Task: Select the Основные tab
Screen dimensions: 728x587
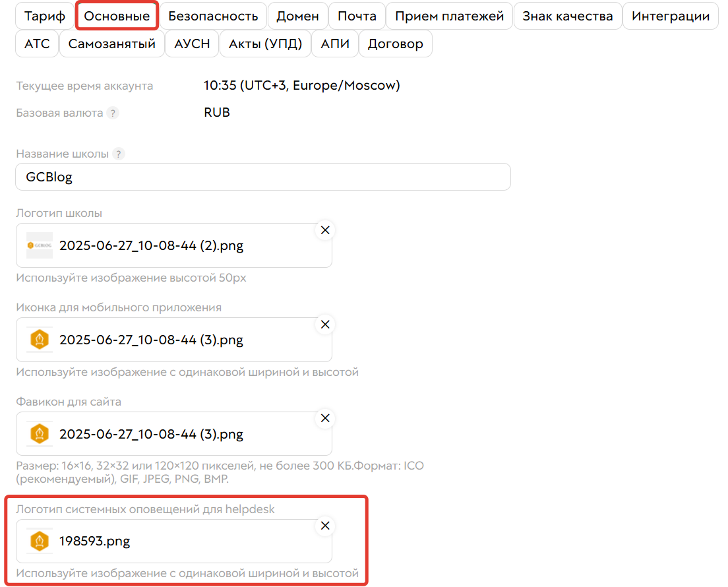Action: (117, 16)
